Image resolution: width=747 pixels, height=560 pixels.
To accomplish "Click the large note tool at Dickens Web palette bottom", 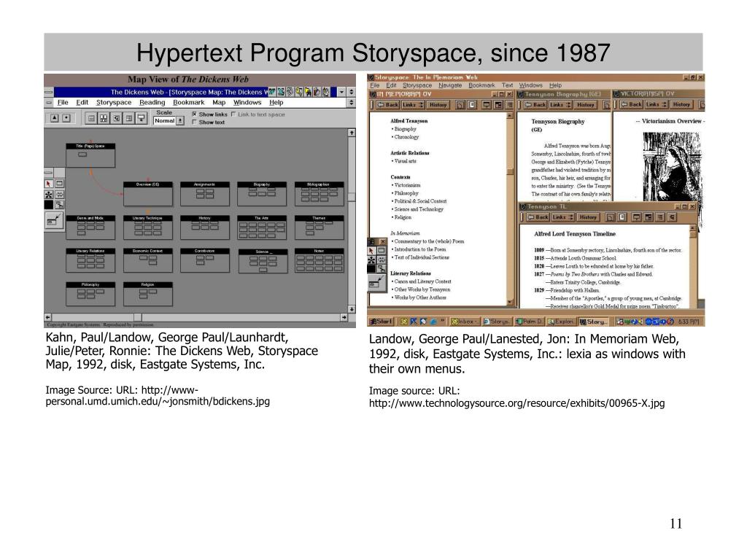I will pyautogui.click(x=54, y=220).
